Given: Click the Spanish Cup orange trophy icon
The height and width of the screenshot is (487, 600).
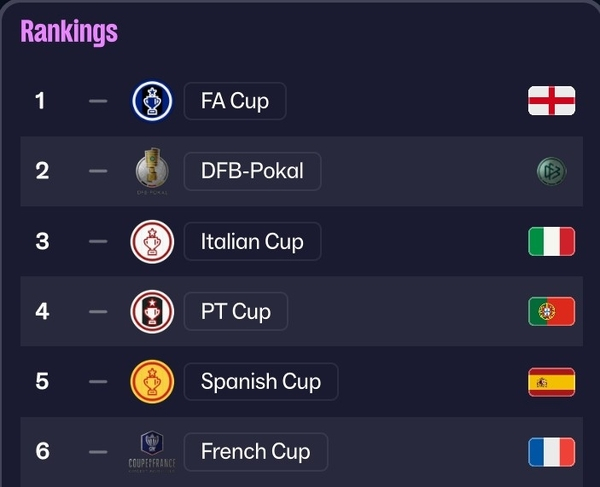Looking at the screenshot, I should tap(153, 381).
